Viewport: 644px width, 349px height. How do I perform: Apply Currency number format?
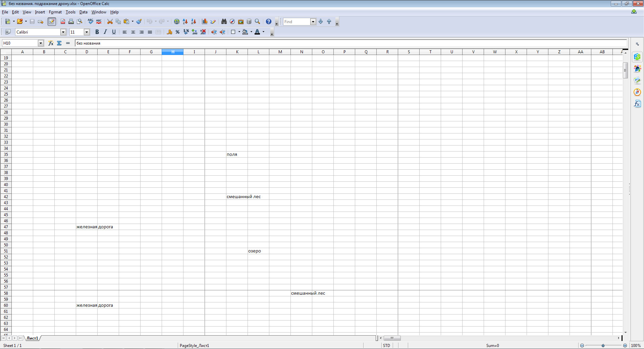pyautogui.click(x=169, y=32)
